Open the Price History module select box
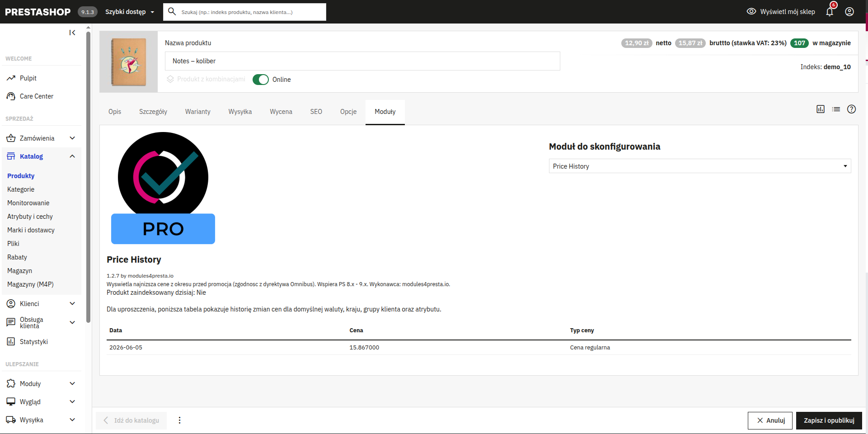 pyautogui.click(x=700, y=166)
